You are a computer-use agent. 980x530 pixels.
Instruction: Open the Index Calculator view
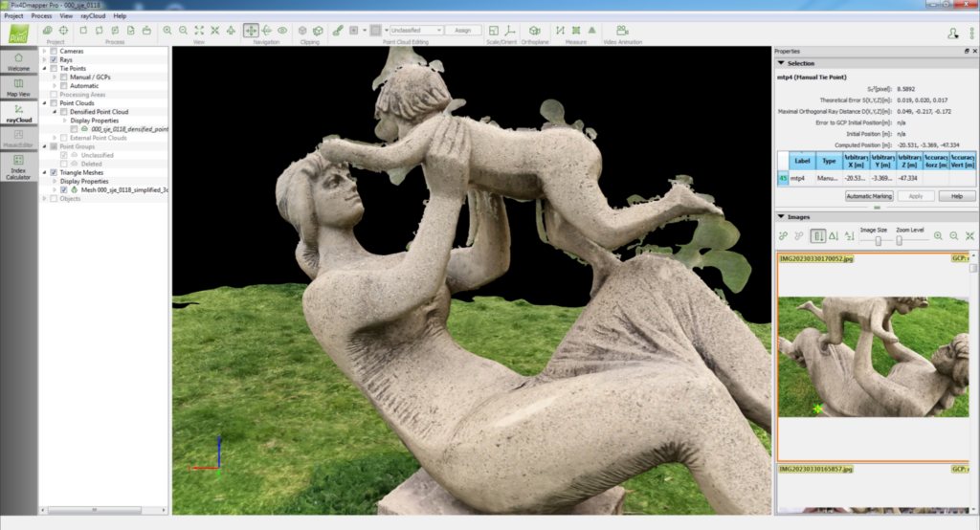[x=18, y=166]
